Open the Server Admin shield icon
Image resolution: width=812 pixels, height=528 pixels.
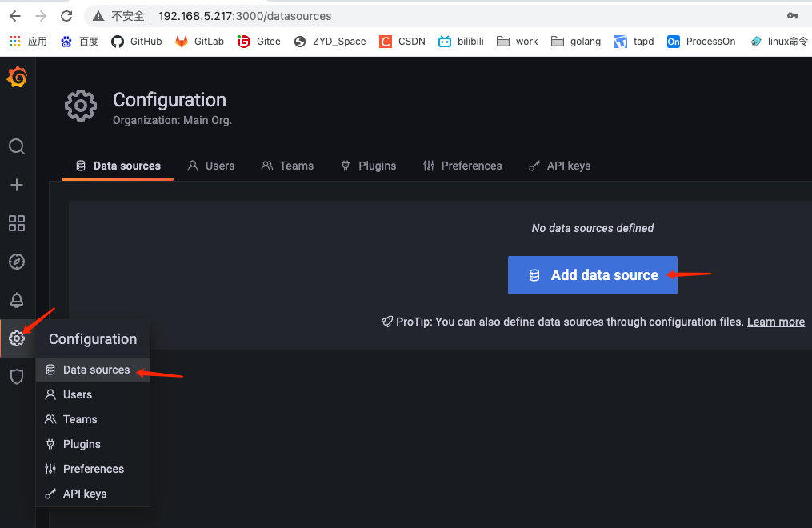17,377
